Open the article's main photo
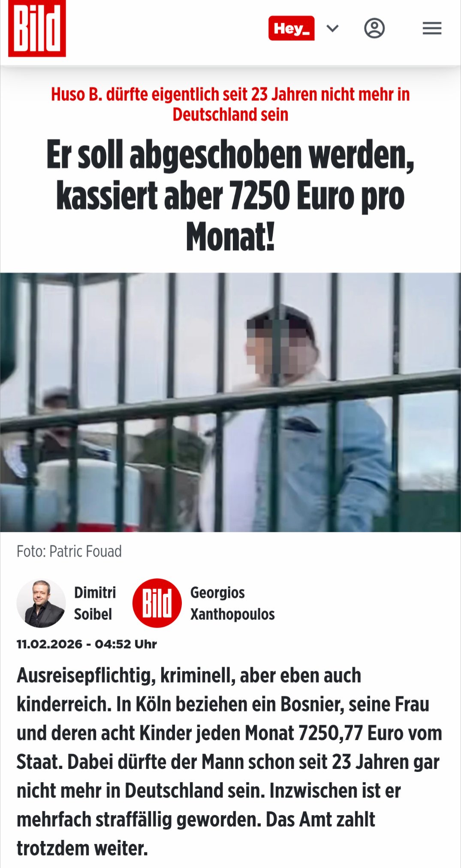This screenshot has height=868, width=461. point(230,402)
